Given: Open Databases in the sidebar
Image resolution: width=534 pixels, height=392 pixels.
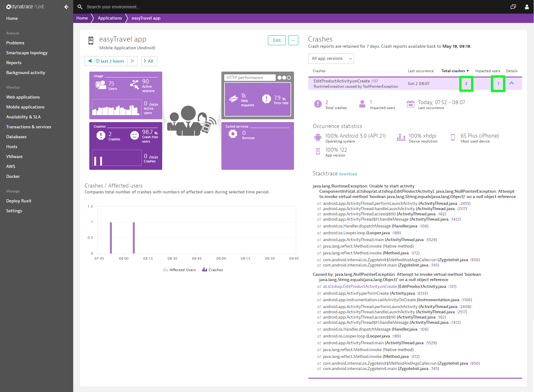Looking at the screenshot, I should (16, 137).
